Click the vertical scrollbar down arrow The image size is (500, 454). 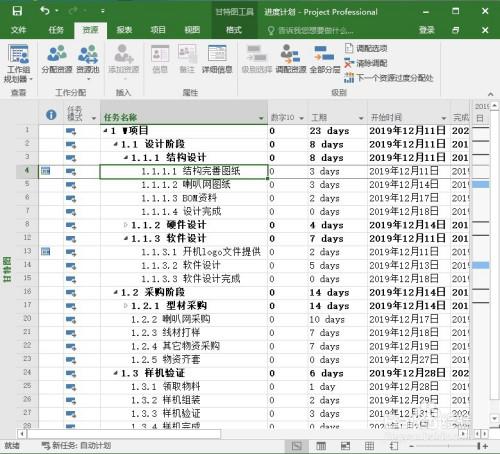tap(494, 418)
